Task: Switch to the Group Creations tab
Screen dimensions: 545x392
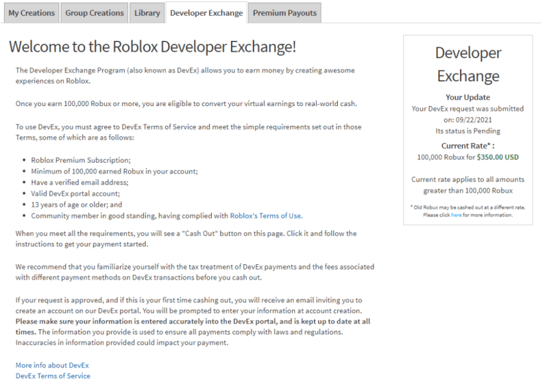Action: pos(94,13)
